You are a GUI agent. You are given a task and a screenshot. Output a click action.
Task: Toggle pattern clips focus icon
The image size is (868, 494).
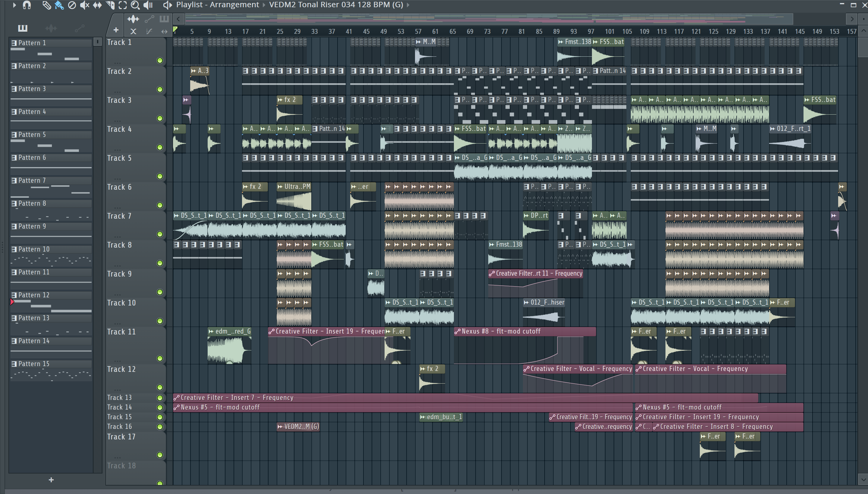click(164, 19)
